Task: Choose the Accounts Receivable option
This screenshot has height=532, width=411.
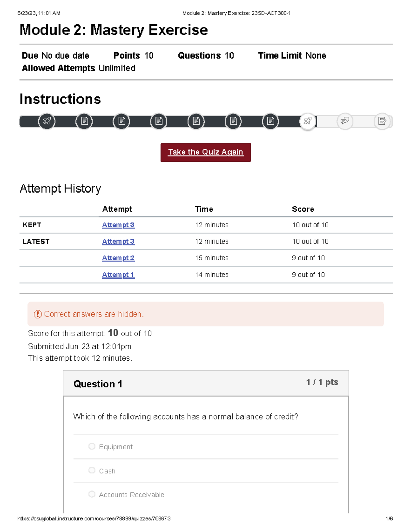Action: click(x=92, y=494)
